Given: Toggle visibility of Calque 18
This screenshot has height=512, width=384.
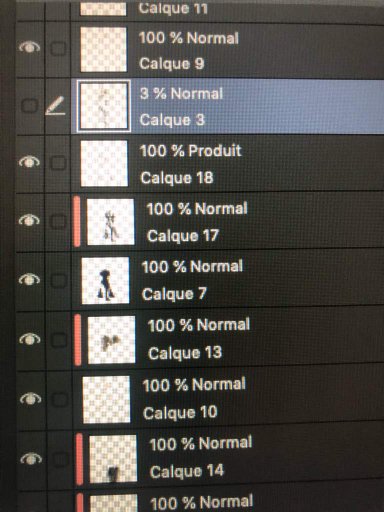Looking at the screenshot, I should pos(30,162).
